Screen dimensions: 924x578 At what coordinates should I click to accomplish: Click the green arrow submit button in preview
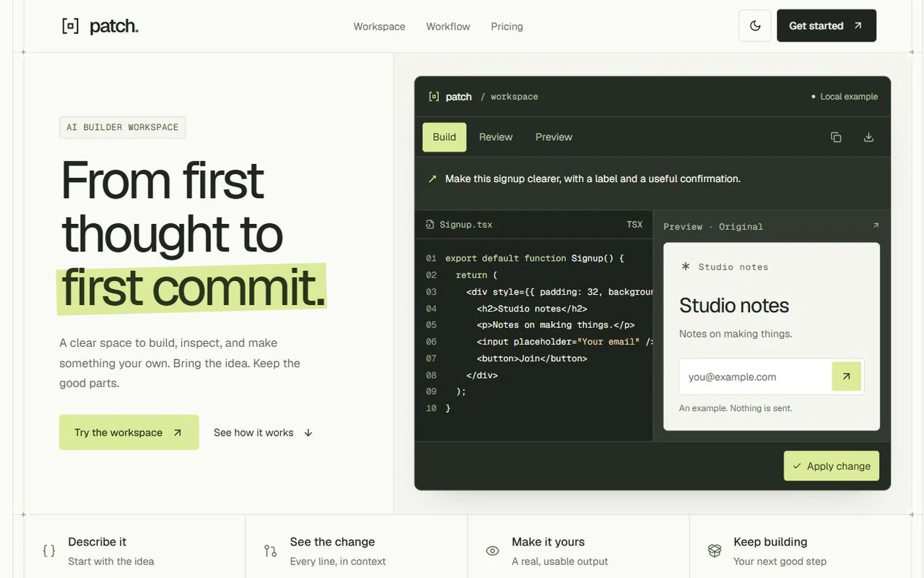click(x=847, y=376)
